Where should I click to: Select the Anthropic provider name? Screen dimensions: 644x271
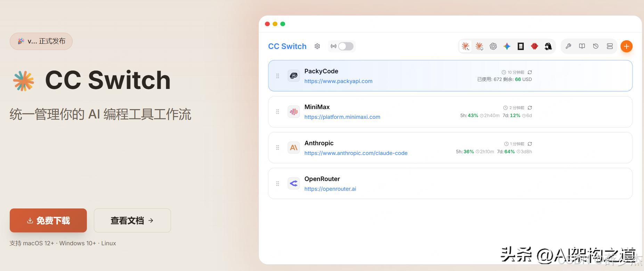[319, 143]
